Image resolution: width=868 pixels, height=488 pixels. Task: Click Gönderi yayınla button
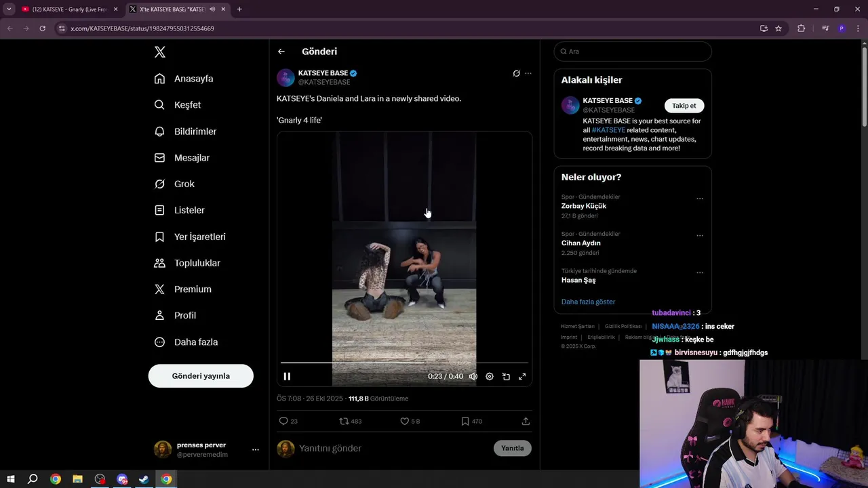tap(201, 375)
